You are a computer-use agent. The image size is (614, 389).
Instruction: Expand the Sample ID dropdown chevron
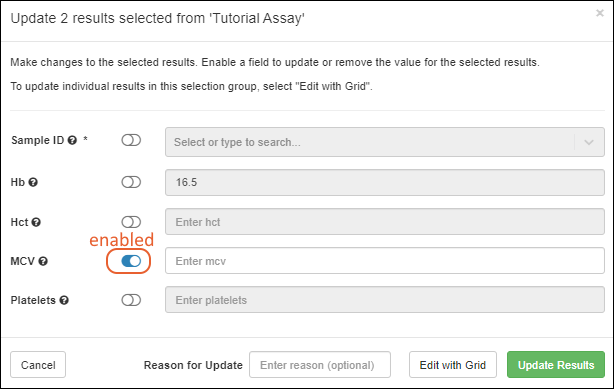click(589, 142)
